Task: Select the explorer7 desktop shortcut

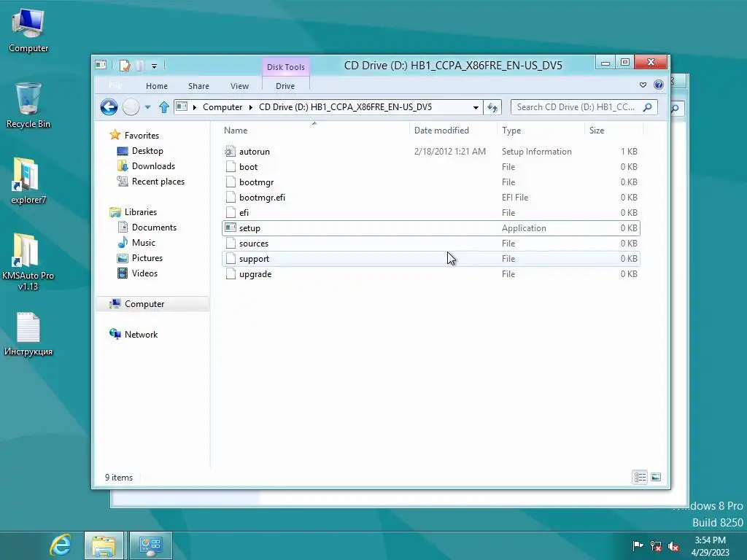Action: 28,181
